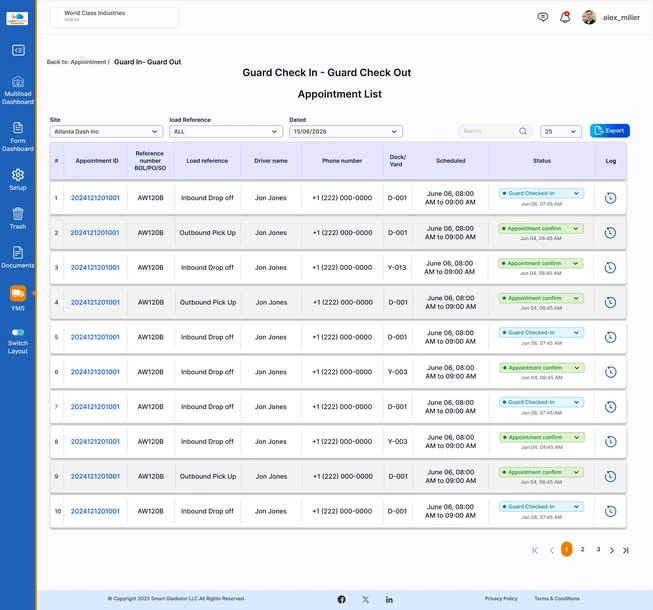Open row 3 status dropdown
Screen dimensions: 653x610
click(x=541, y=263)
